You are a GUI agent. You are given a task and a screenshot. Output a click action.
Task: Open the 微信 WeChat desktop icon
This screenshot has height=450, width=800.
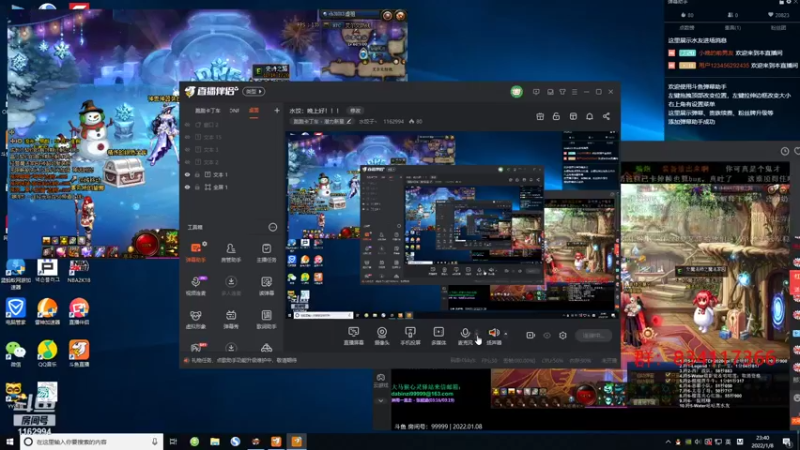pyautogui.click(x=15, y=353)
